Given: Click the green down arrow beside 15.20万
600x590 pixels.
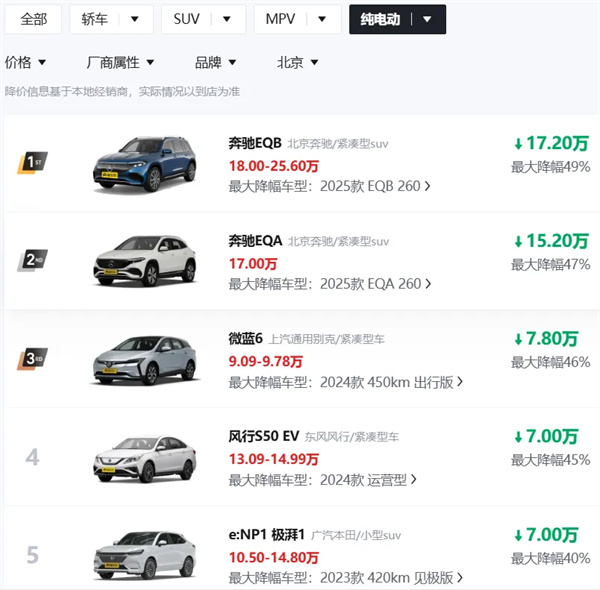Looking at the screenshot, I should pyautogui.click(x=517, y=241).
